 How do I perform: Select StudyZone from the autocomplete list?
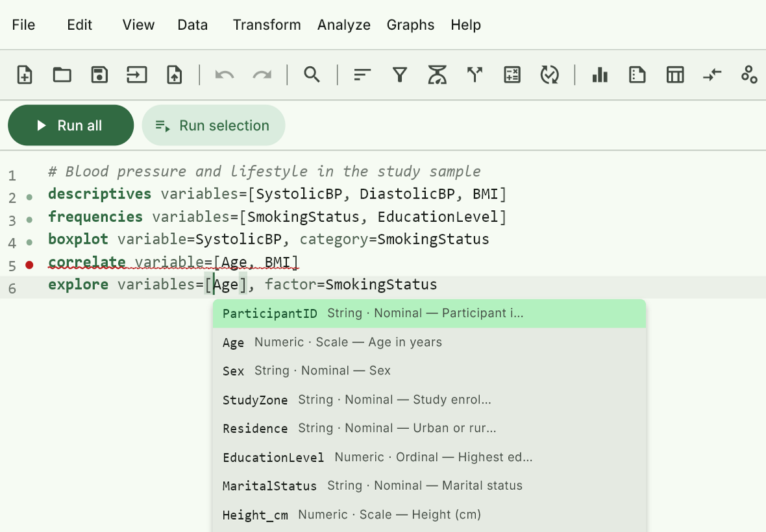tap(429, 400)
